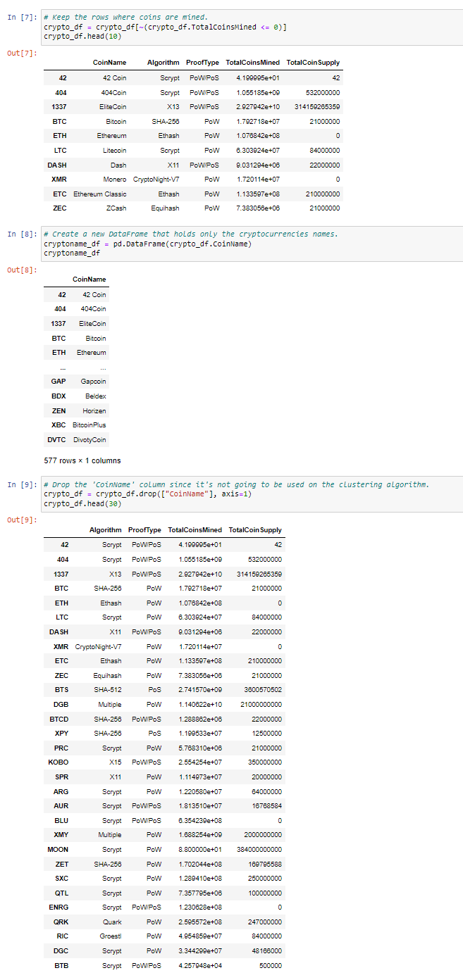The height and width of the screenshot is (980, 463).
Task: Select the 'Quark' algorithm cell
Action: 113,922
